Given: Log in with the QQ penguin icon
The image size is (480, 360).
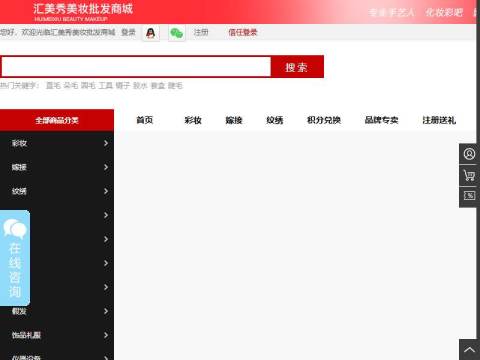Looking at the screenshot, I should (151, 33).
